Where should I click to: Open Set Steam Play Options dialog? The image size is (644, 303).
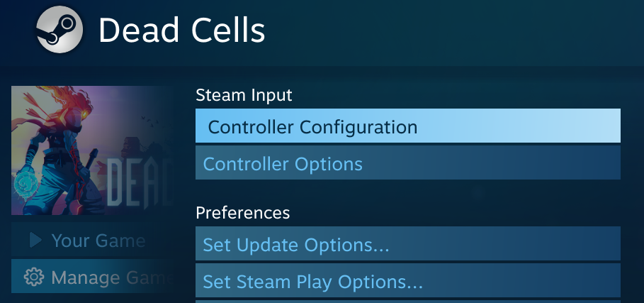(312, 282)
